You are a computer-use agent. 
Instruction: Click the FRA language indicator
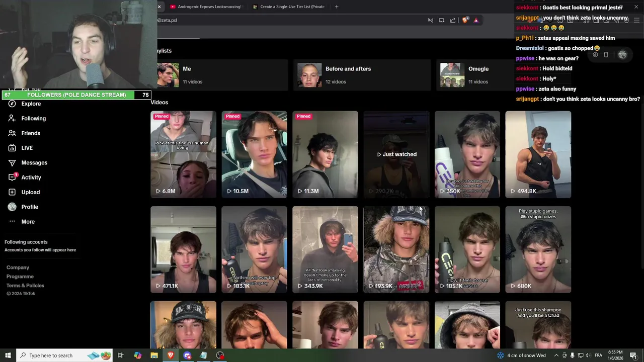pos(599,355)
